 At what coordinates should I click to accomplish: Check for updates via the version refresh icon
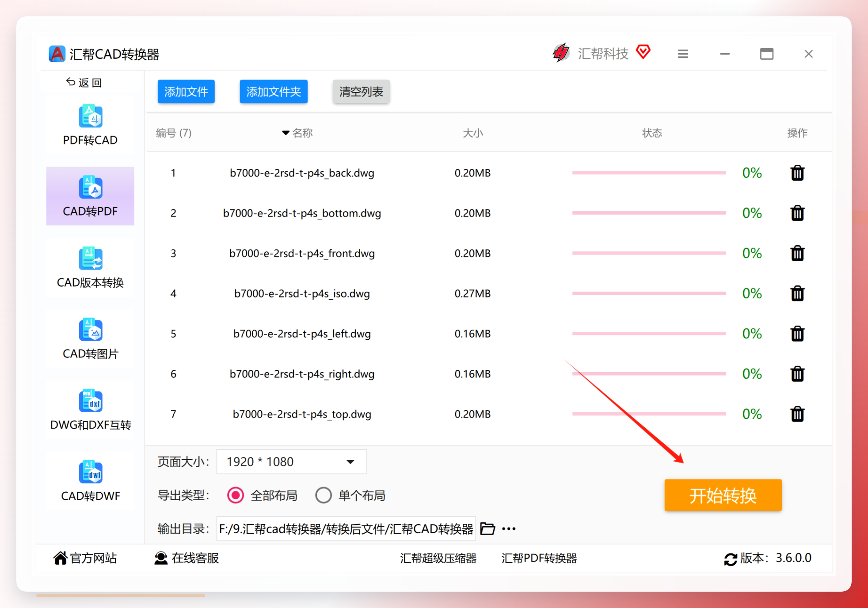click(730, 559)
